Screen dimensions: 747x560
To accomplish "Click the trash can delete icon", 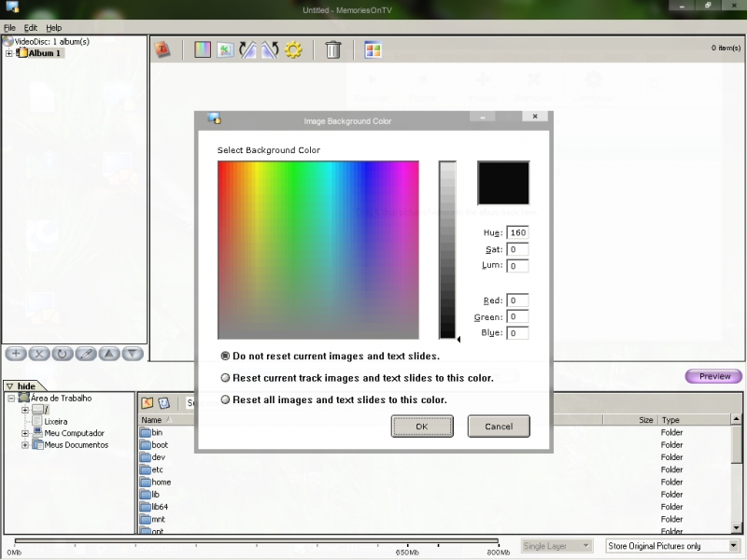I will 332,49.
